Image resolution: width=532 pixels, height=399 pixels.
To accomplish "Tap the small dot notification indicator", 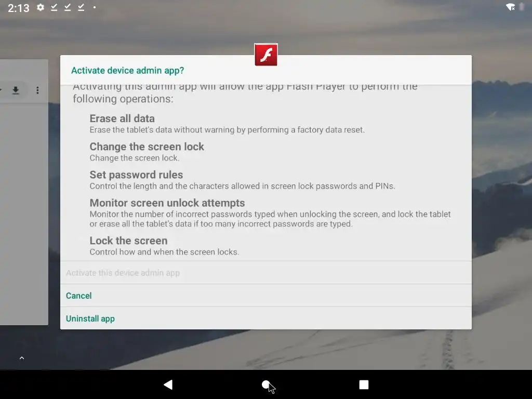I will (95, 7).
